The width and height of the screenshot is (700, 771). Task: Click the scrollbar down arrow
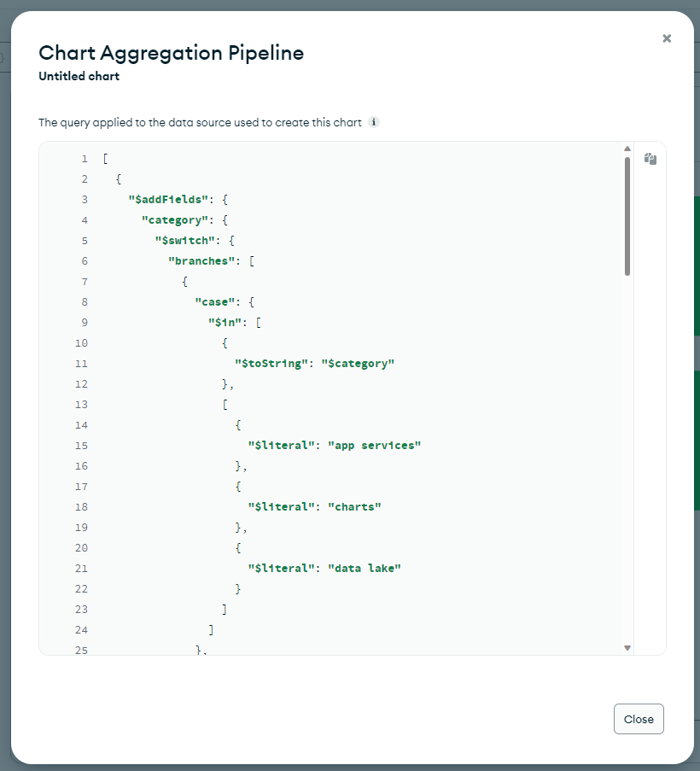point(627,648)
